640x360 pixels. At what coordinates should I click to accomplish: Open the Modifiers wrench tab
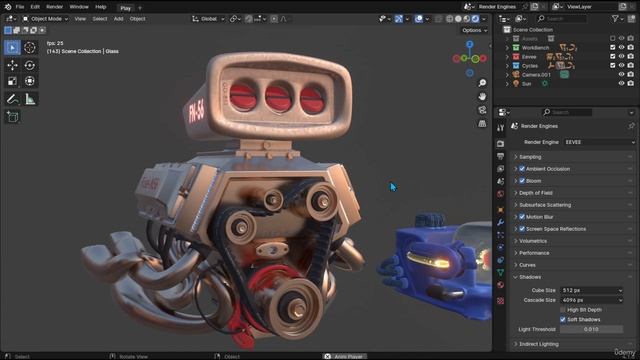click(x=500, y=222)
